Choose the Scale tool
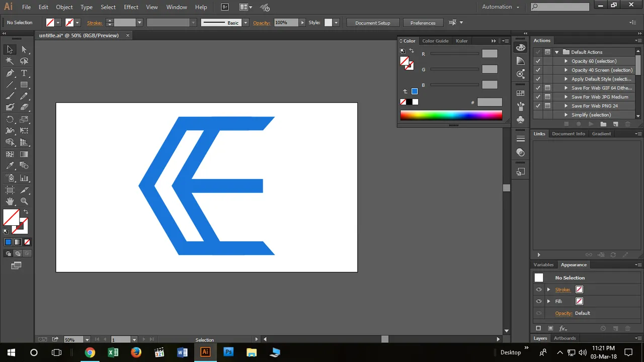 point(24,120)
